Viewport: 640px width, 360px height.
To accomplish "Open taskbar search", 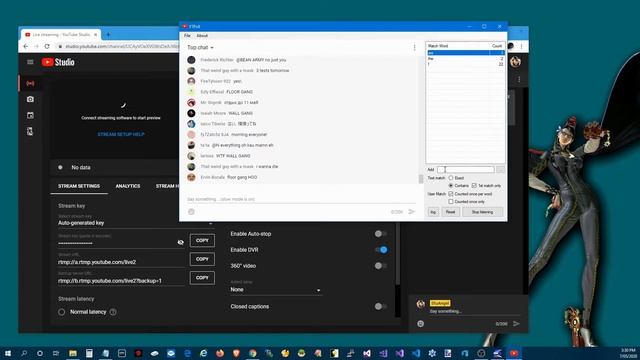I will pos(24,353).
